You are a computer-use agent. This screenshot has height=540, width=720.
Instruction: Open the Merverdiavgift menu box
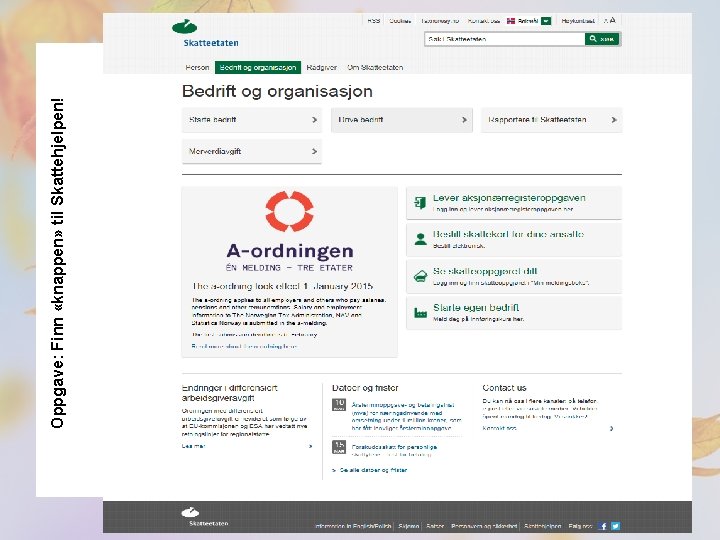252,151
